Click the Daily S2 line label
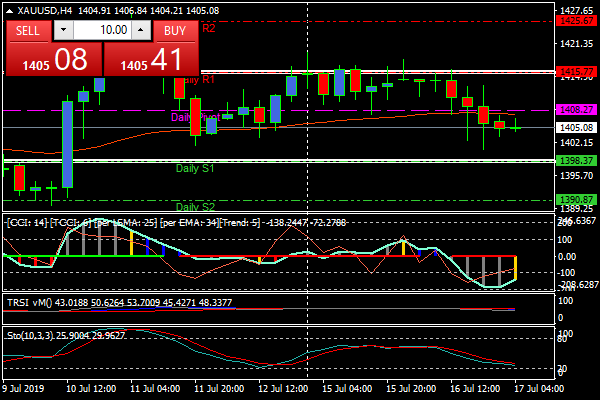This screenshot has height=400, width=600. [x=195, y=206]
